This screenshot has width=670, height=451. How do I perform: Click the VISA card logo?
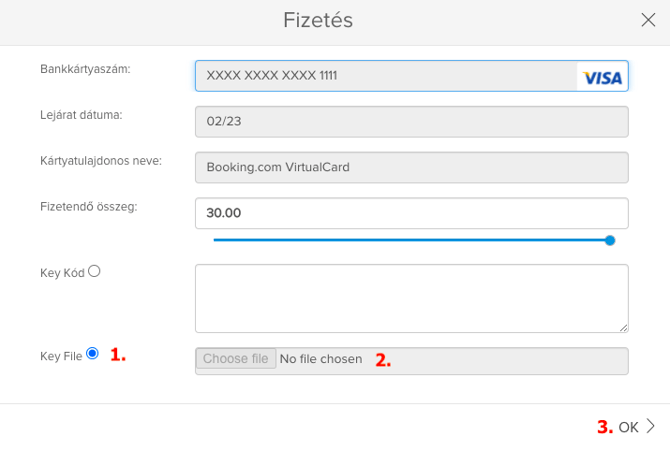pos(602,77)
